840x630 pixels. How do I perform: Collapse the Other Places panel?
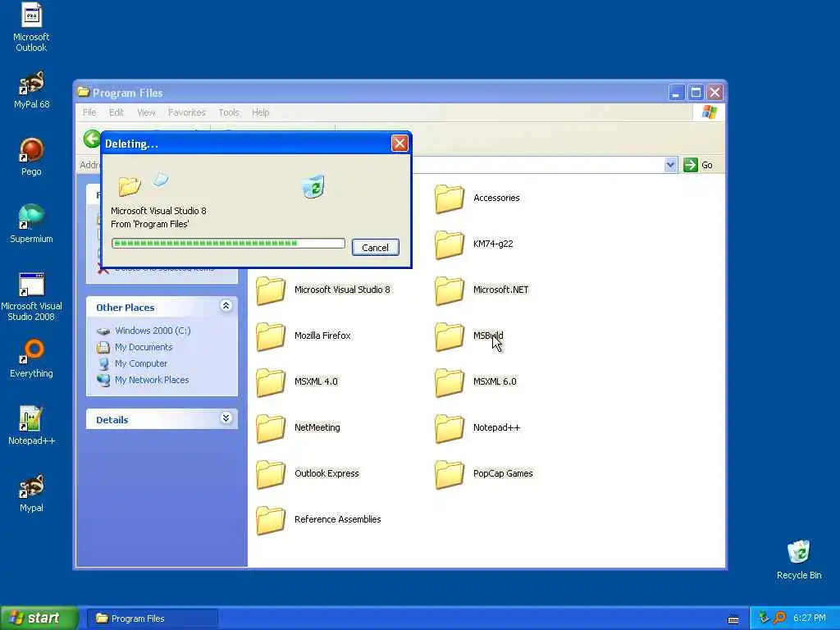(x=226, y=306)
